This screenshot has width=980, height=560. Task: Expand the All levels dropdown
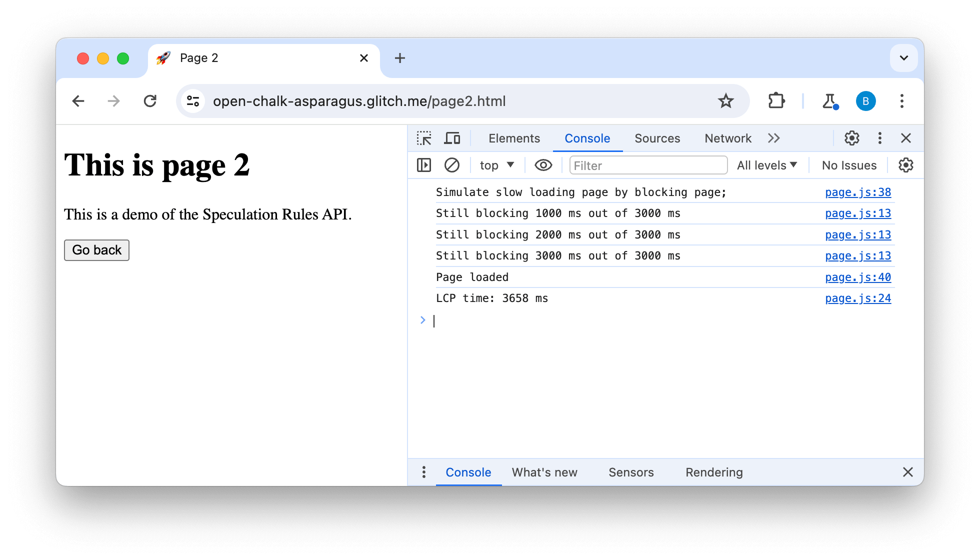click(x=767, y=165)
